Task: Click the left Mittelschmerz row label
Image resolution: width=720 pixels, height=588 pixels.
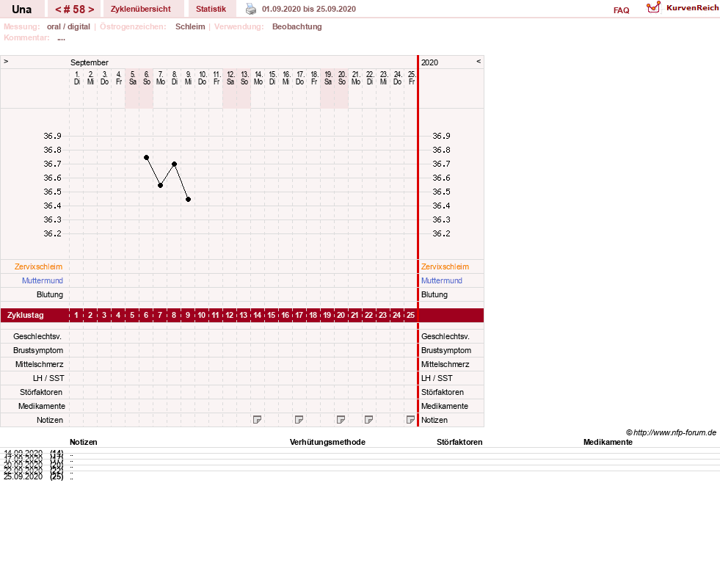Action: tap(39, 364)
